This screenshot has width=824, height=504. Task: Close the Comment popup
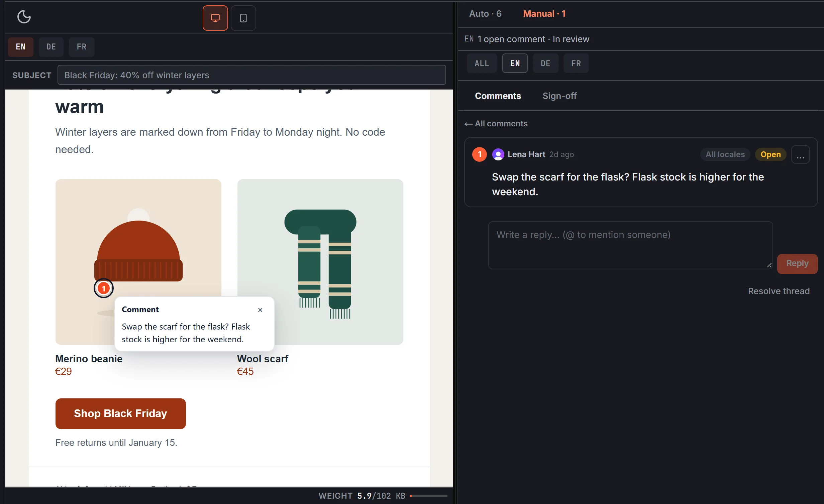tap(260, 310)
